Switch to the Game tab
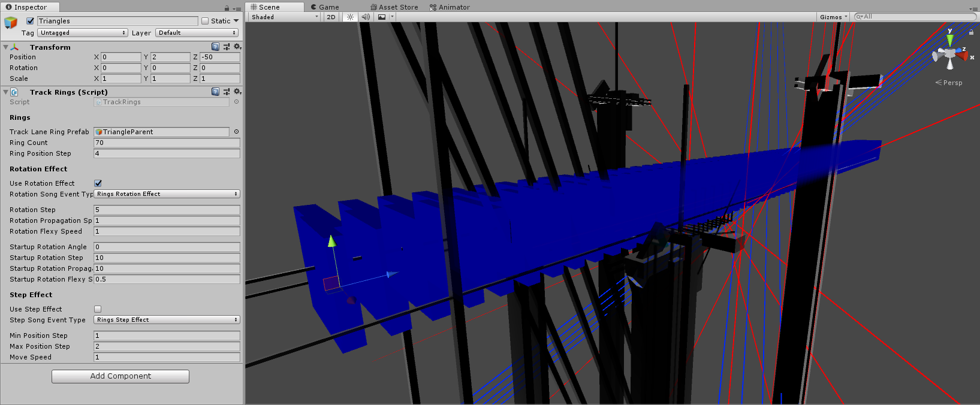 click(x=325, y=7)
